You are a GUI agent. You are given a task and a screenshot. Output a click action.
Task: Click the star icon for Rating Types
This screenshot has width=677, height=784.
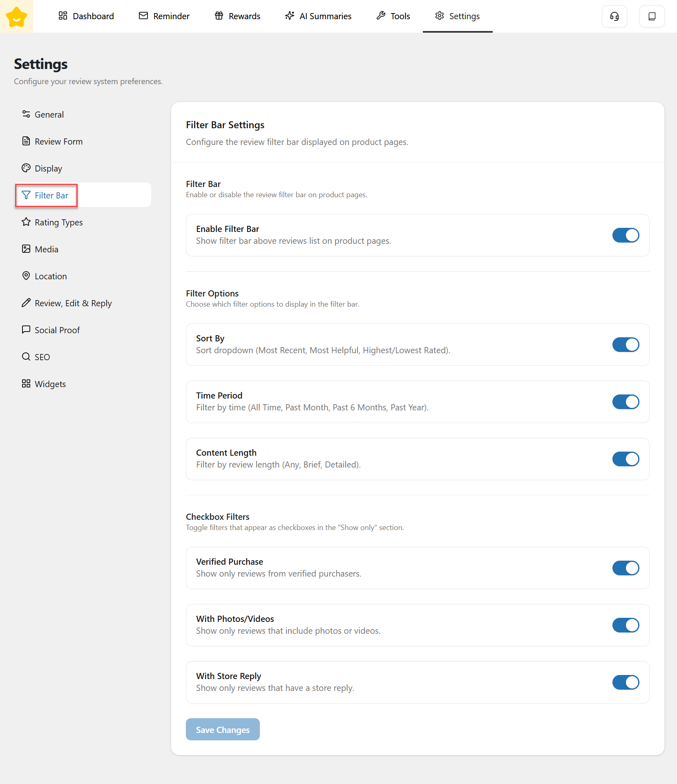26,222
